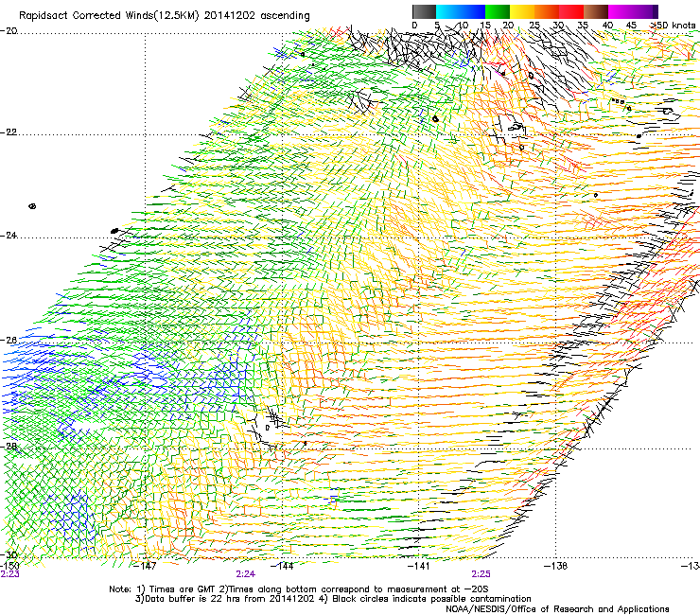700x615 pixels.
Task: Click the purple 2:24 time label
Action: 246,574
